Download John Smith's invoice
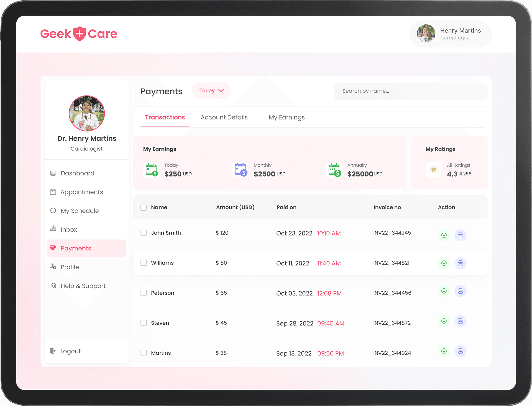 pos(444,235)
